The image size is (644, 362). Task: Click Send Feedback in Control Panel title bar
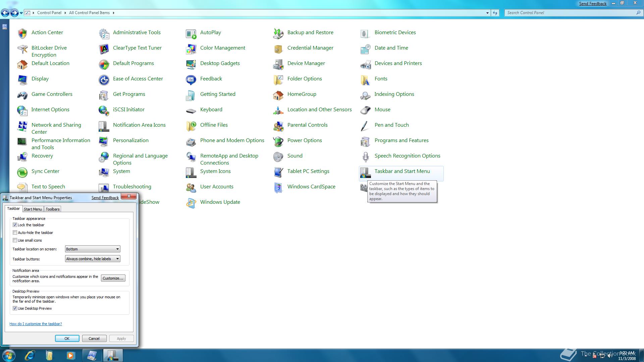[593, 4]
